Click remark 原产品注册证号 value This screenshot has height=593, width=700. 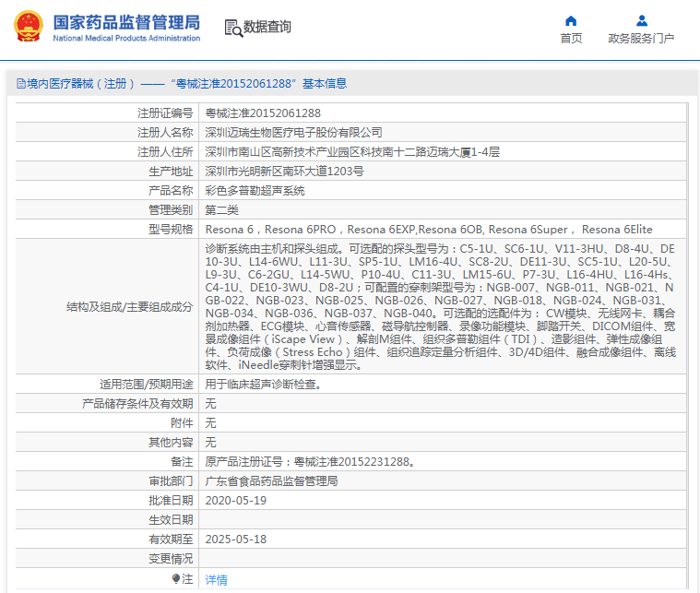tap(310, 462)
